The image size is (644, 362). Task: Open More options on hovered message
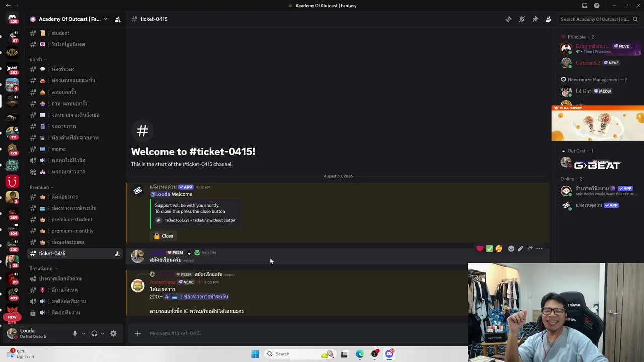[539, 249]
